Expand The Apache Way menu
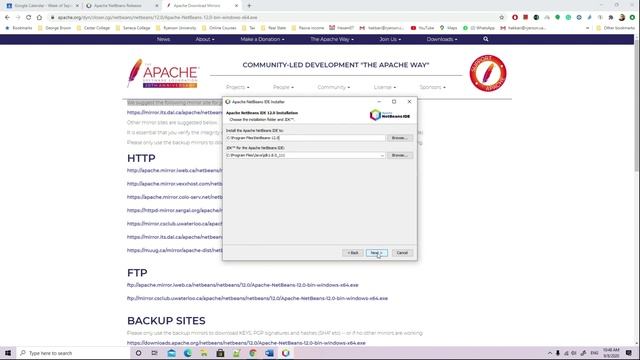Viewport: 640px width, 360px height. click(x=332, y=39)
